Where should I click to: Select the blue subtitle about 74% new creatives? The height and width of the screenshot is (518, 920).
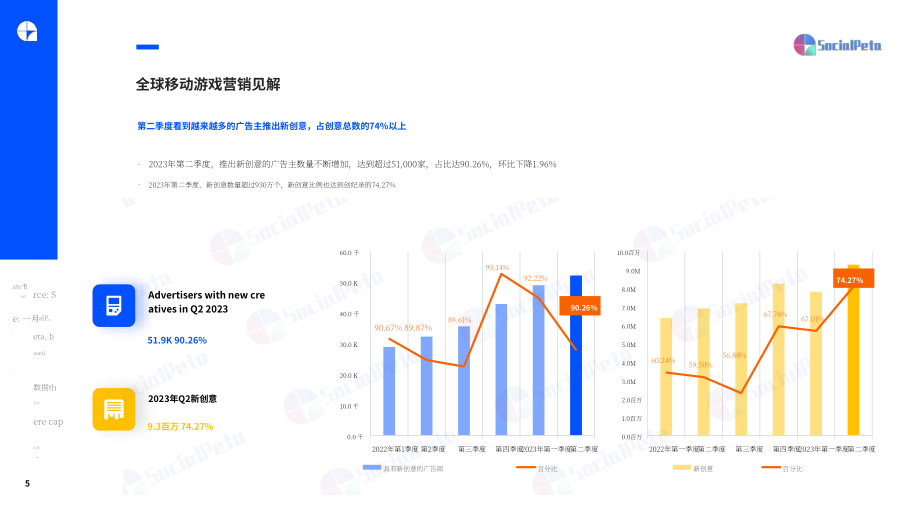pyautogui.click(x=272, y=126)
